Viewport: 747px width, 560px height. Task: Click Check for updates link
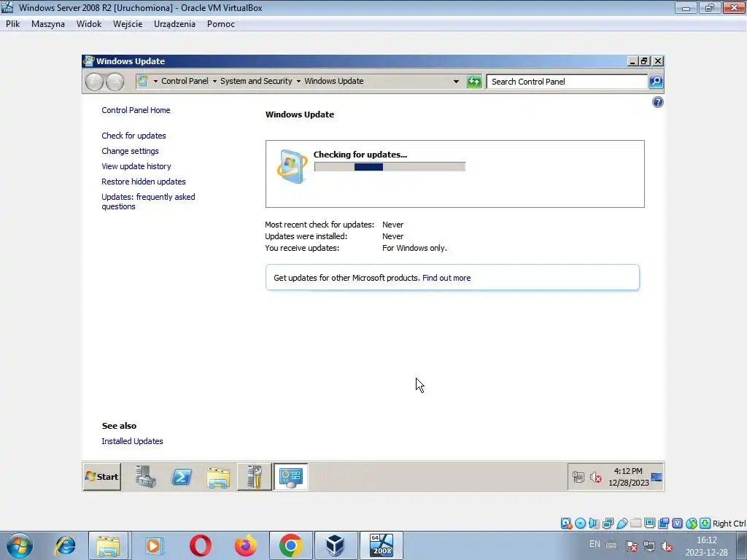click(134, 136)
